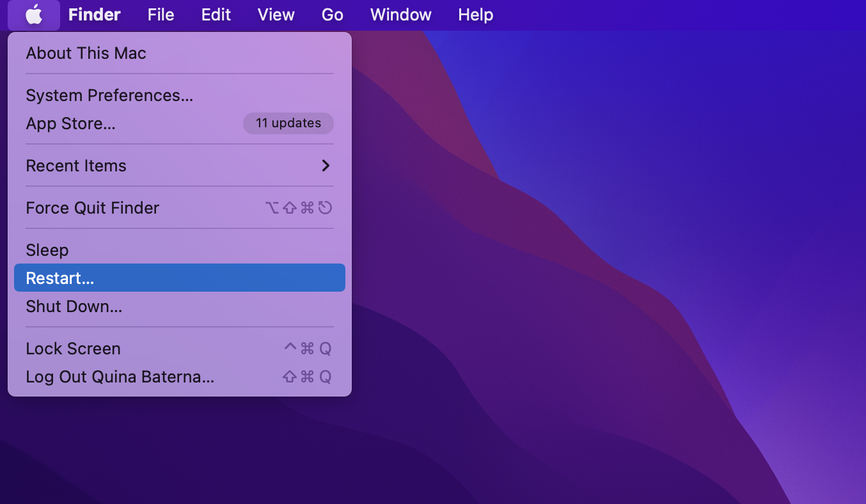Image resolution: width=866 pixels, height=504 pixels.
Task: Put the Mac to Sleep
Action: click(x=180, y=250)
